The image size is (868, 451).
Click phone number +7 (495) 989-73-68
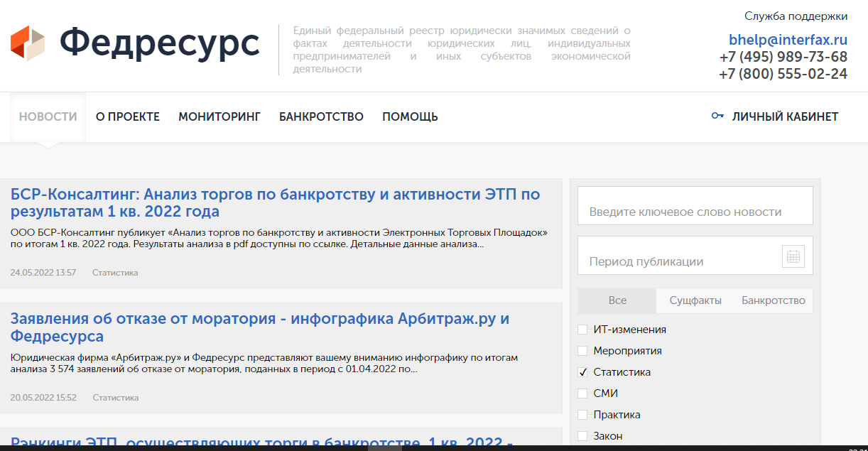(783, 57)
